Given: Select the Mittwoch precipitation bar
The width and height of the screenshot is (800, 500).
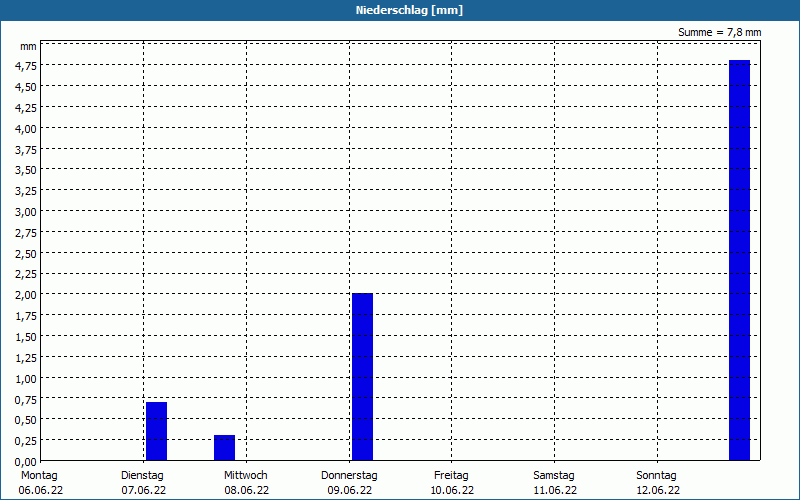Looking at the screenshot, I should coord(224,447).
